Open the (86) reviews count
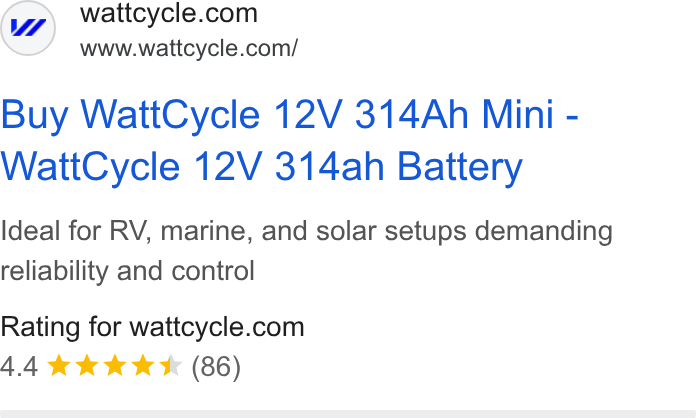 coord(216,367)
